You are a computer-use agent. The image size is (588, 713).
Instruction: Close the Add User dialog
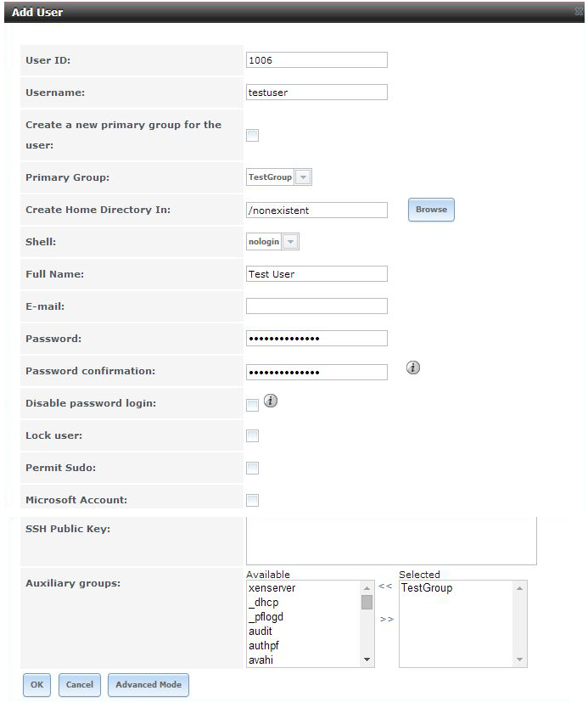(x=578, y=12)
